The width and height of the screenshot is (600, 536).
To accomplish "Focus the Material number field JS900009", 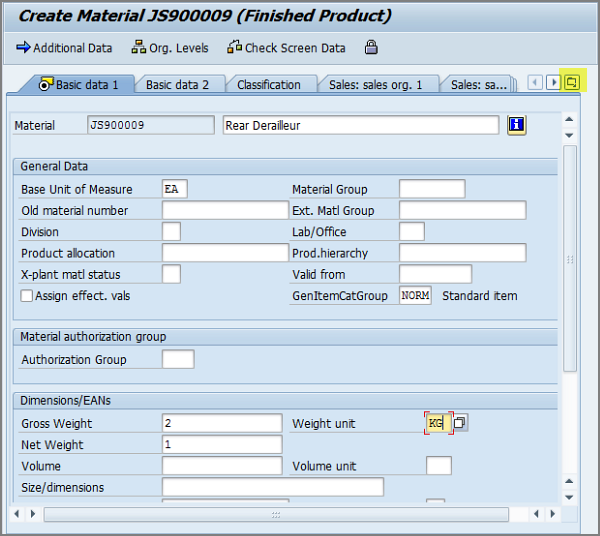I will click(151, 125).
